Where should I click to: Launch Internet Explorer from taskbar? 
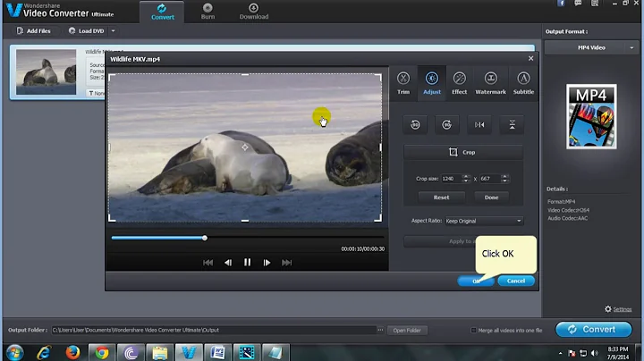[x=44, y=353]
